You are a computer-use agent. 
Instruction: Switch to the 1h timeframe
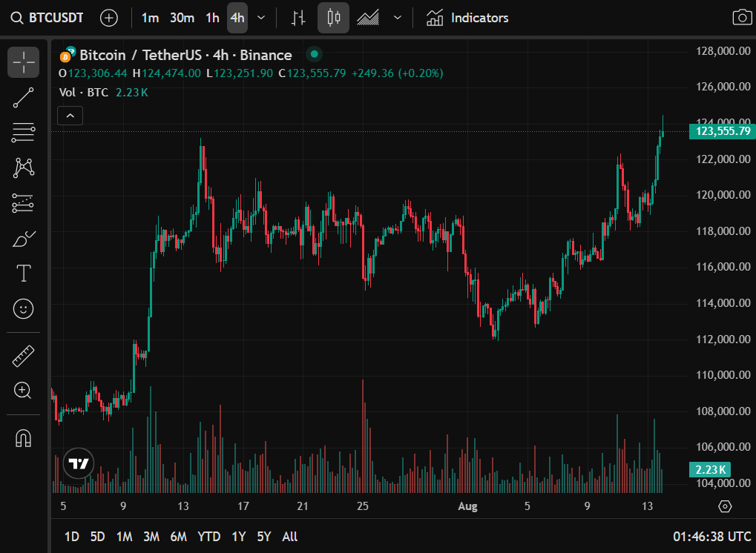click(x=212, y=18)
